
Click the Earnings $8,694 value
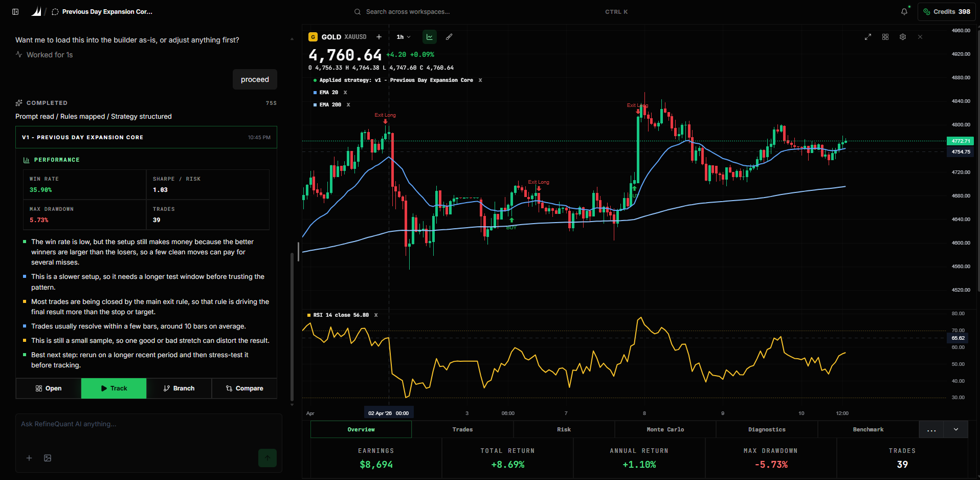click(376, 465)
